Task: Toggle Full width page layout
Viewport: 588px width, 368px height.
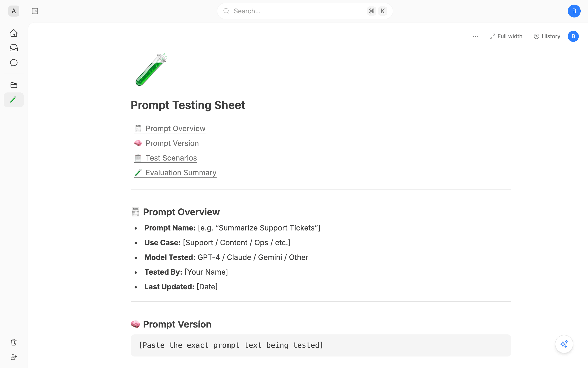Action: point(506,36)
